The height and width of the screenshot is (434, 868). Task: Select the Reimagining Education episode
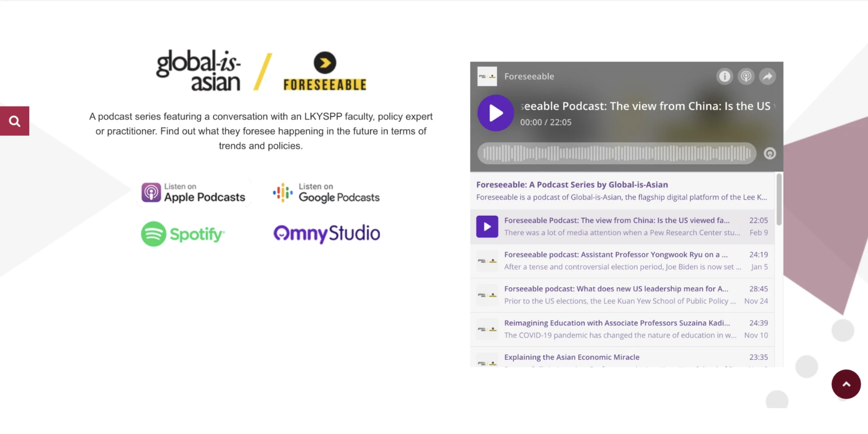622,329
